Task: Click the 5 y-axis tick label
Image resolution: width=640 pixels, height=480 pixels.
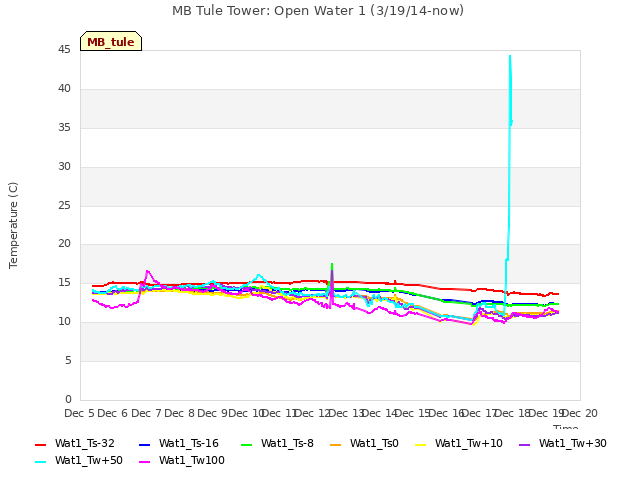Action: click(68, 361)
